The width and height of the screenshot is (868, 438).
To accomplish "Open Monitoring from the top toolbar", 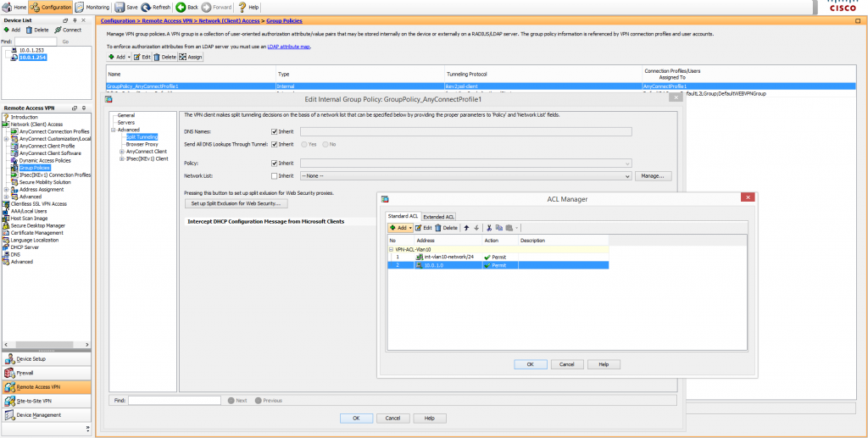I will click(x=92, y=7).
